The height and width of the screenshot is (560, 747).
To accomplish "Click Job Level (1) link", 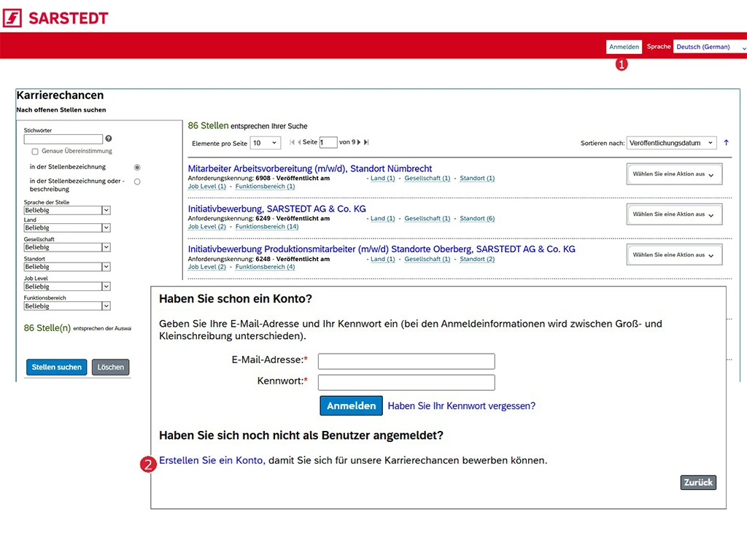I will [x=206, y=186].
